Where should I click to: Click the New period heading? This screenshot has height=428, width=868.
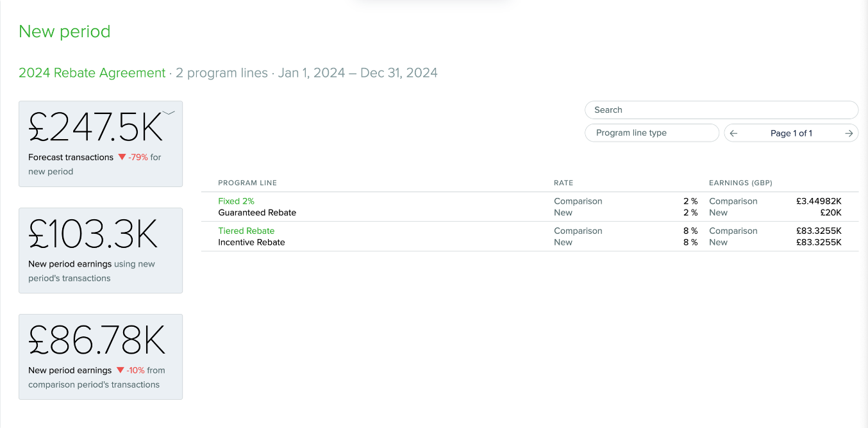click(x=65, y=31)
